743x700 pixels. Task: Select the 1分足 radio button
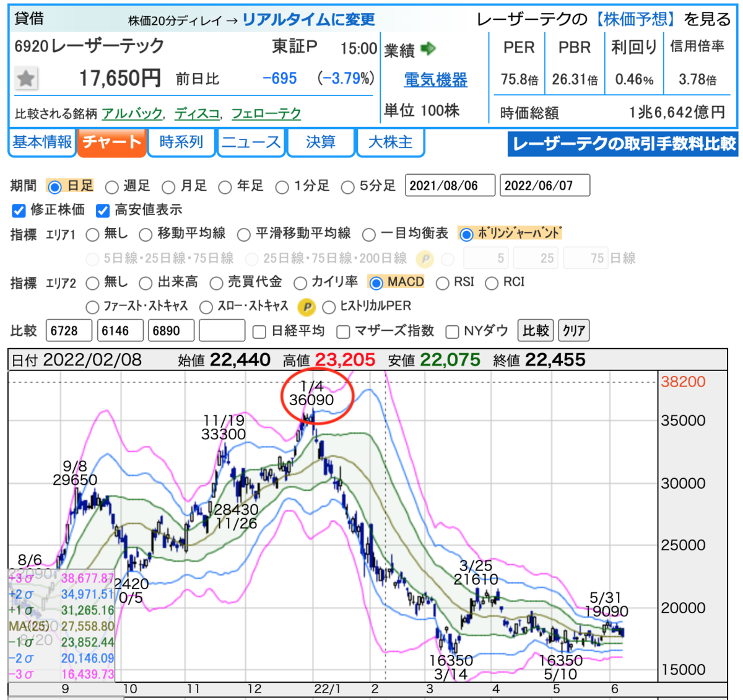pos(282,186)
